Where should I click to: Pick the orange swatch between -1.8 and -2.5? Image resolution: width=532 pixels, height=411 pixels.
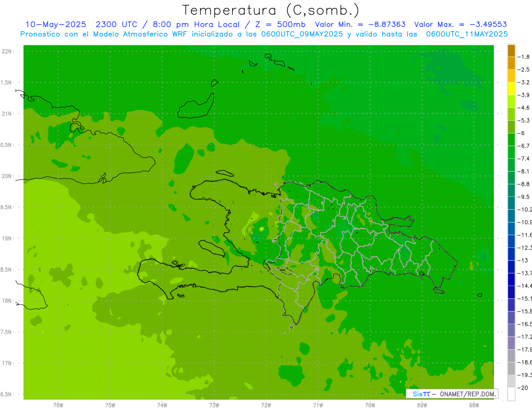[511, 63]
